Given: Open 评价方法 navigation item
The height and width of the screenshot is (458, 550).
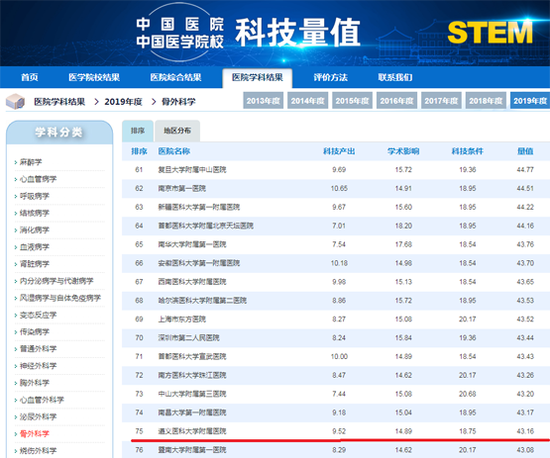Looking at the screenshot, I should (x=330, y=77).
